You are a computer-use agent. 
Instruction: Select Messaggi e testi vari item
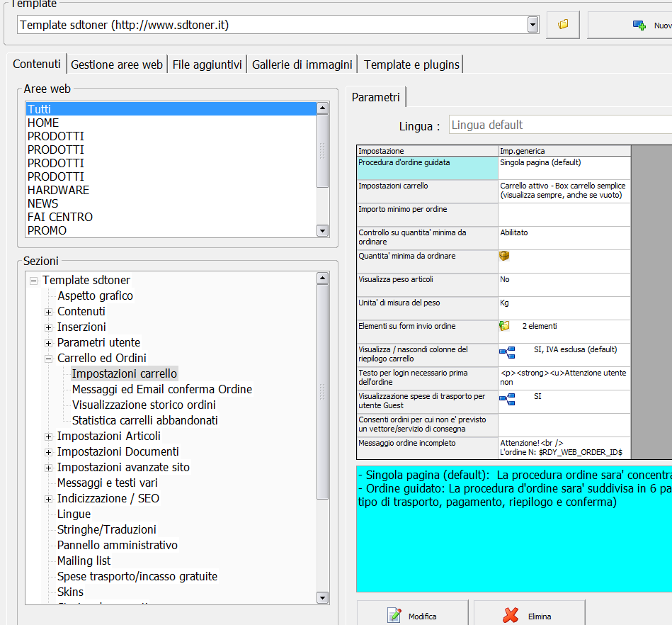107,483
